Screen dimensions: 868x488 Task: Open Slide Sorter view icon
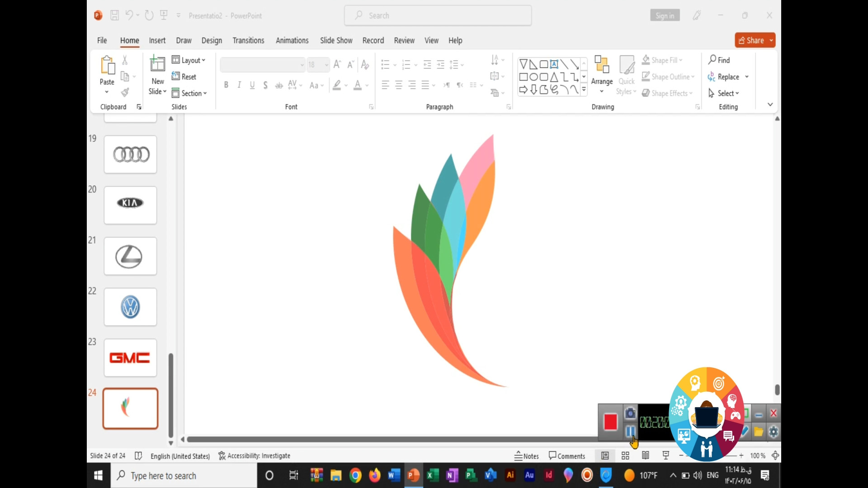pyautogui.click(x=625, y=456)
